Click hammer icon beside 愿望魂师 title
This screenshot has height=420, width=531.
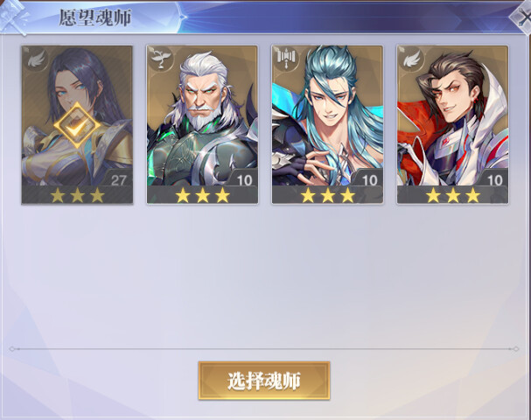pos(16,16)
